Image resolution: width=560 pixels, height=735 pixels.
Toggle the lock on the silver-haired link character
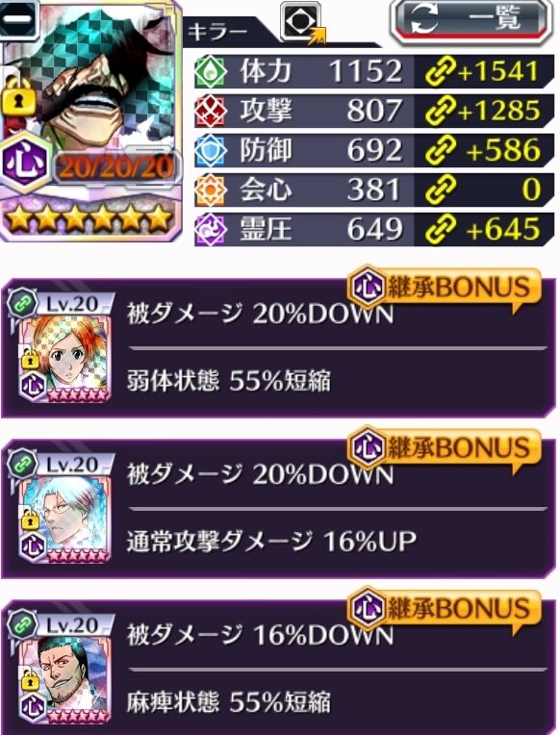(x=30, y=520)
